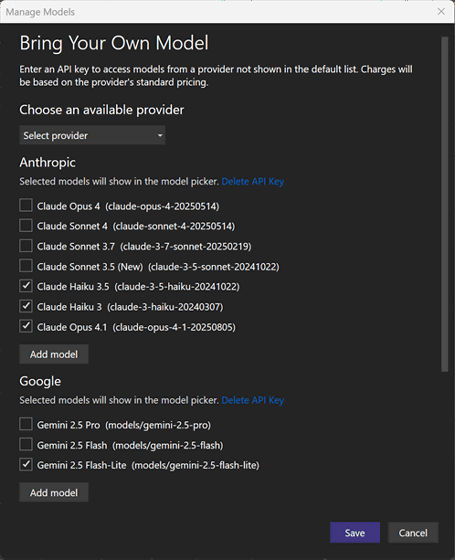Screen dimensions: 455x560
Task: Enable the Claude Opus 4 checkbox
Action: (x=26, y=206)
